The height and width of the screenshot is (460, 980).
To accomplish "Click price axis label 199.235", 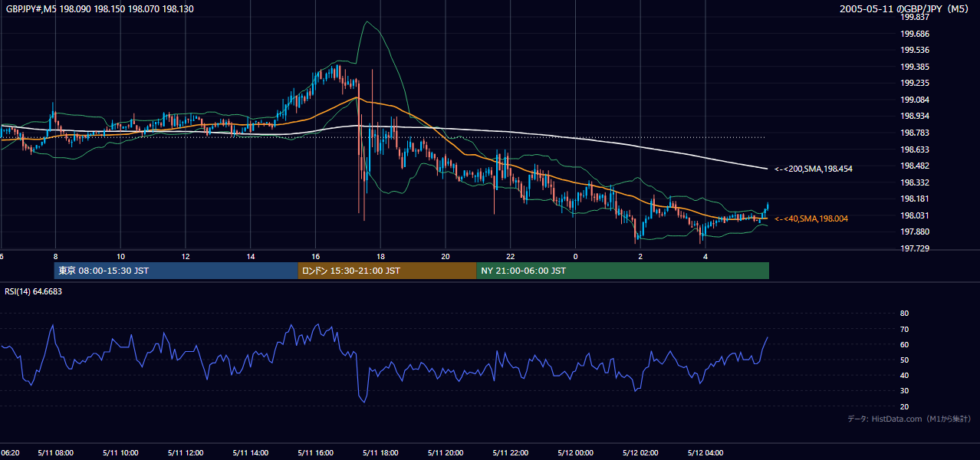I will tap(914, 83).
